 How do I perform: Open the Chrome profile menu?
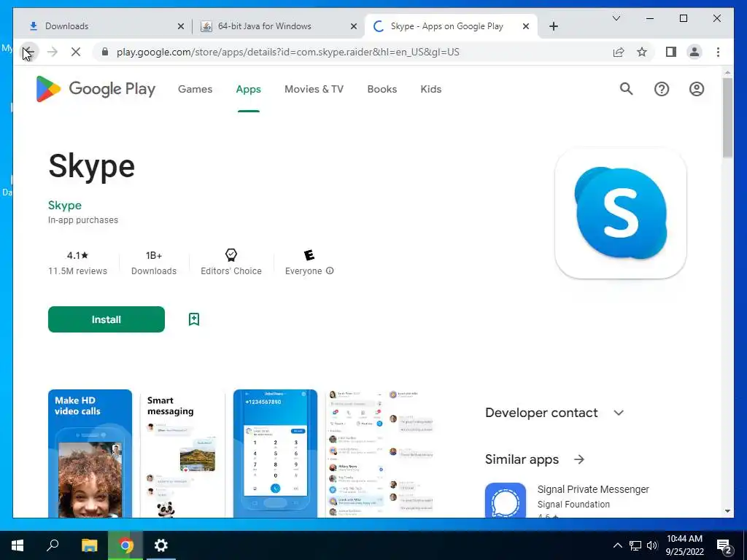pos(694,52)
